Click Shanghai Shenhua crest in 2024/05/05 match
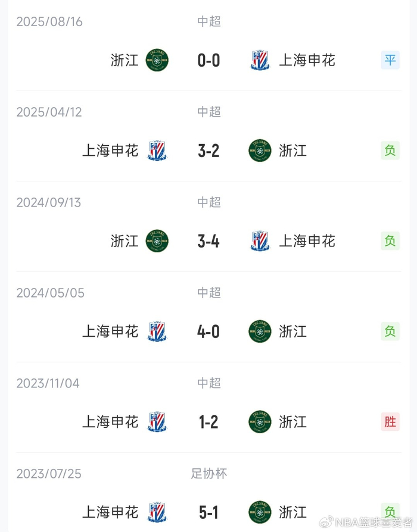The height and width of the screenshot is (532, 417). [157, 331]
